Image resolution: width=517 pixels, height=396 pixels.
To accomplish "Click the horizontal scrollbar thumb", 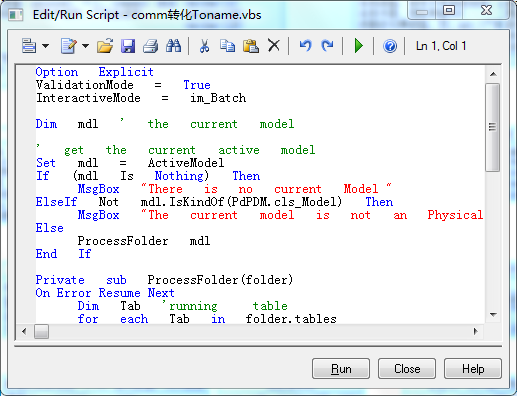I will [x=41, y=332].
